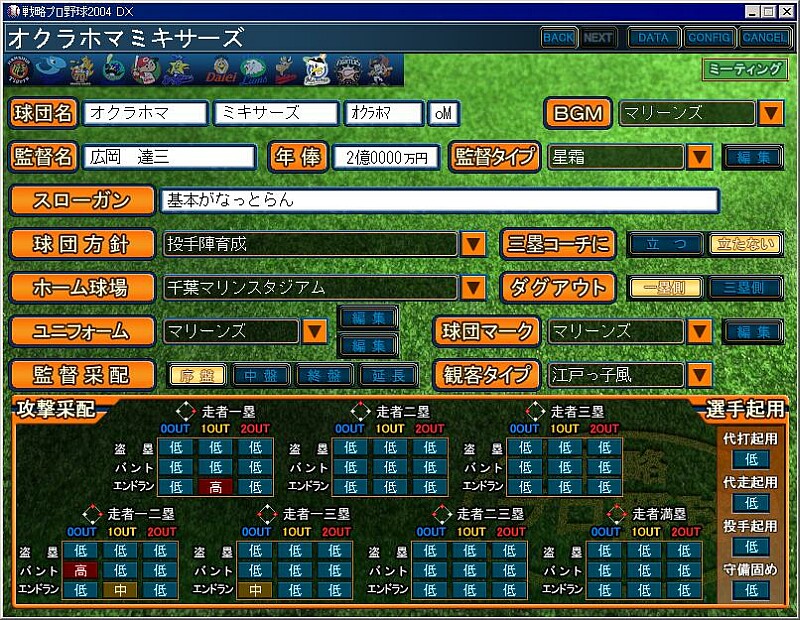Viewport: 800px width, 620px height.
Task: Pick the Seibu Lions logo
Action: click(254, 70)
